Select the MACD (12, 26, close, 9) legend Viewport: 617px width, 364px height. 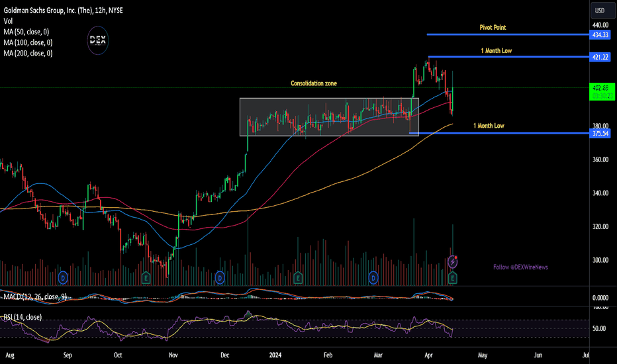click(x=35, y=296)
